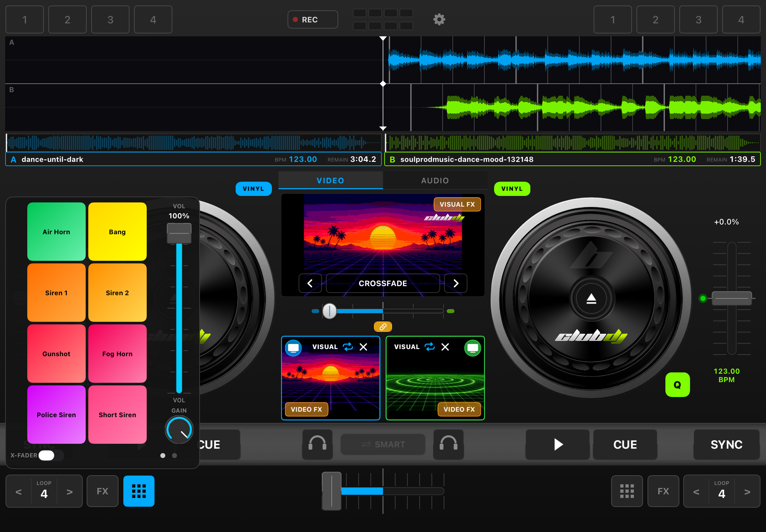Click the main audio crossfader handle
This screenshot has height=532, width=766.
tap(331, 491)
